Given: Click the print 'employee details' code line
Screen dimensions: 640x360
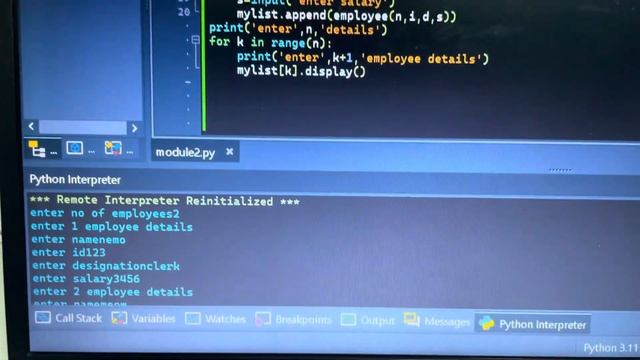Looking at the screenshot, I should 362,58.
